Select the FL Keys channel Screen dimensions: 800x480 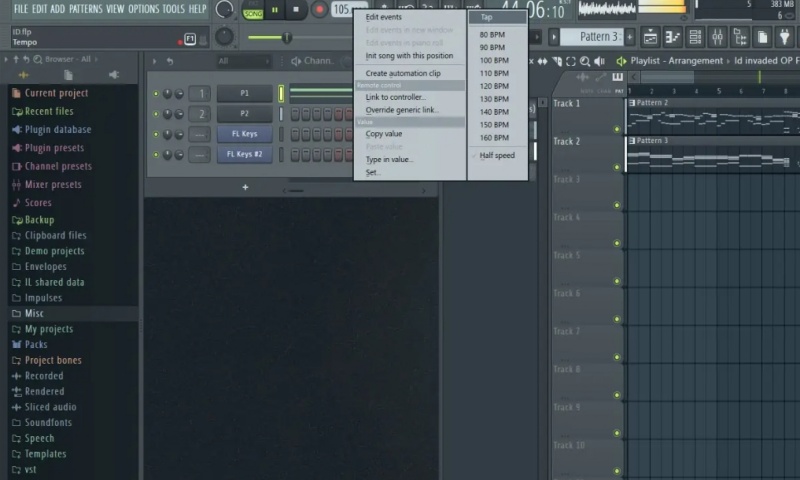coord(244,134)
